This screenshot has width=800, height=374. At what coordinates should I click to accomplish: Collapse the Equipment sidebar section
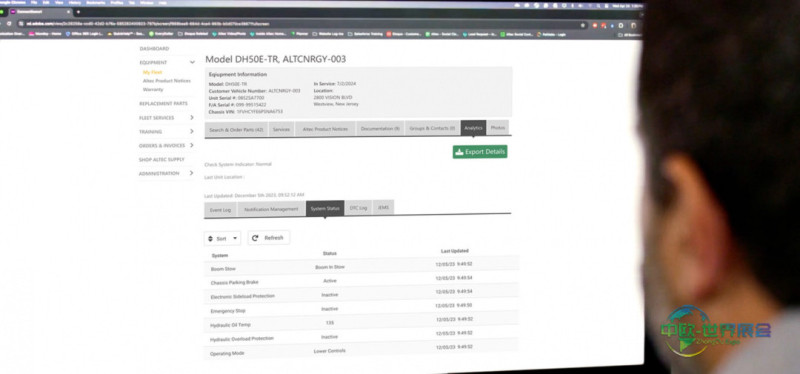[192, 62]
